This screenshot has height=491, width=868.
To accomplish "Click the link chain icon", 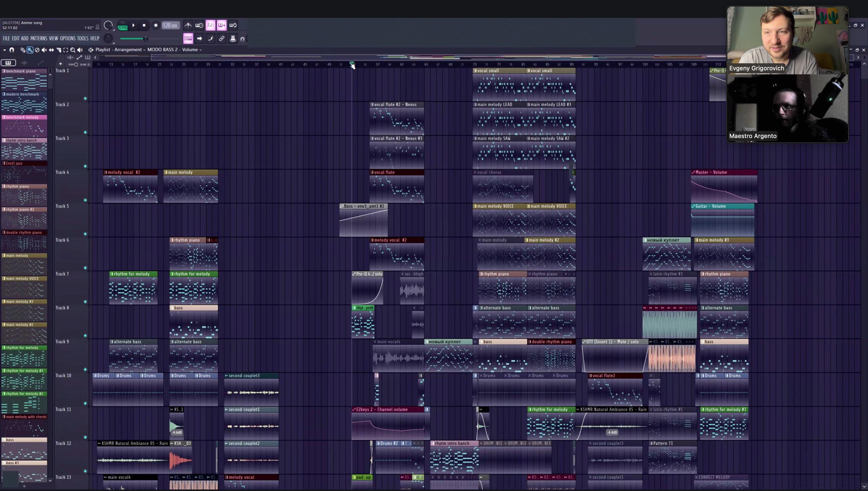I will 221,39.
